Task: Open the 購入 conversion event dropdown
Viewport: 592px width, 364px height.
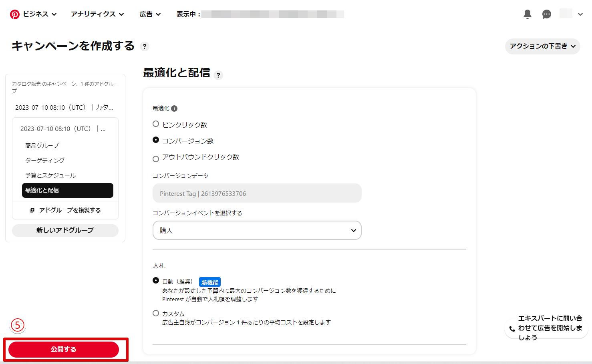Action: [x=257, y=230]
